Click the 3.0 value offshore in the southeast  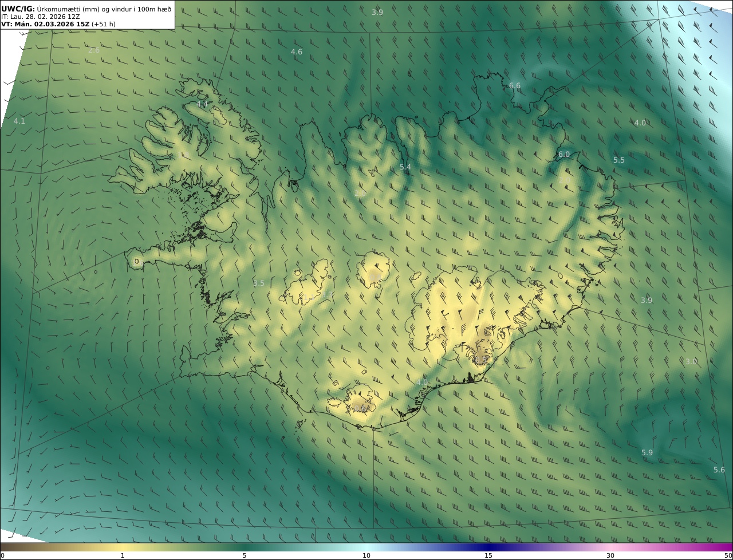tap(691, 361)
